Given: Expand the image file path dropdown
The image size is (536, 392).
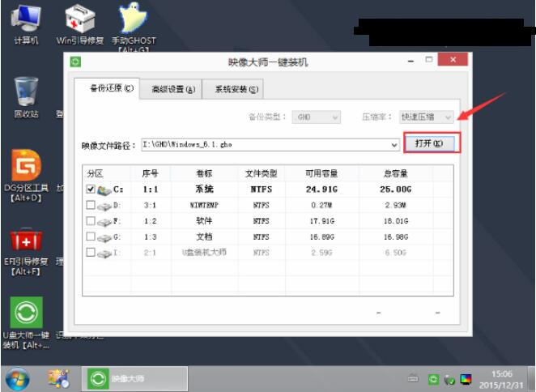Looking at the screenshot, I should coord(394,145).
